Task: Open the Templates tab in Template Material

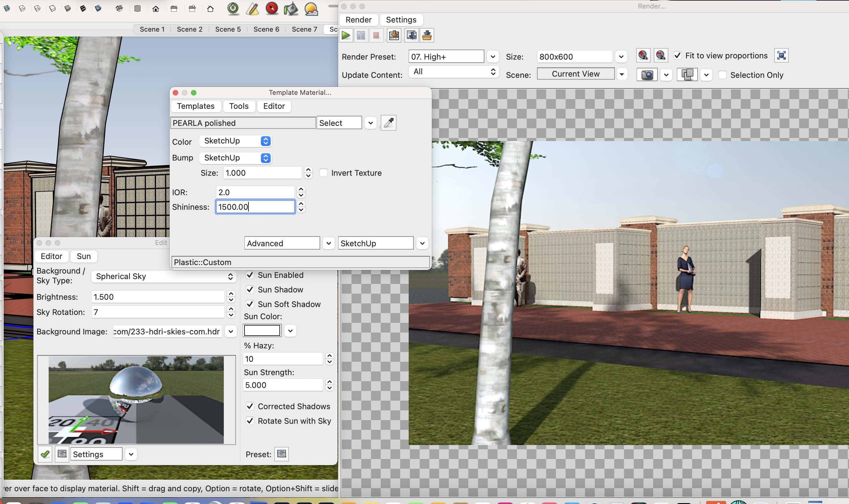Action: (196, 106)
